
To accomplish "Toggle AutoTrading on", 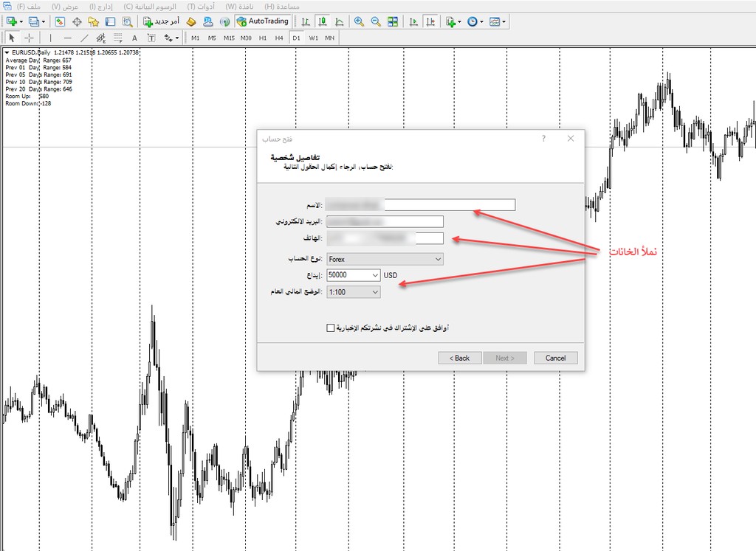I will coord(262,21).
